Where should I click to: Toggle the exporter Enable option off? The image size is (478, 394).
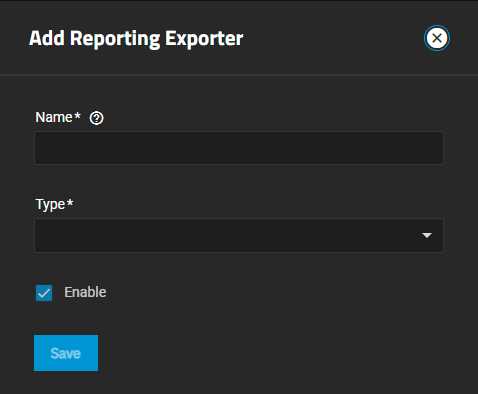point(44,293)
